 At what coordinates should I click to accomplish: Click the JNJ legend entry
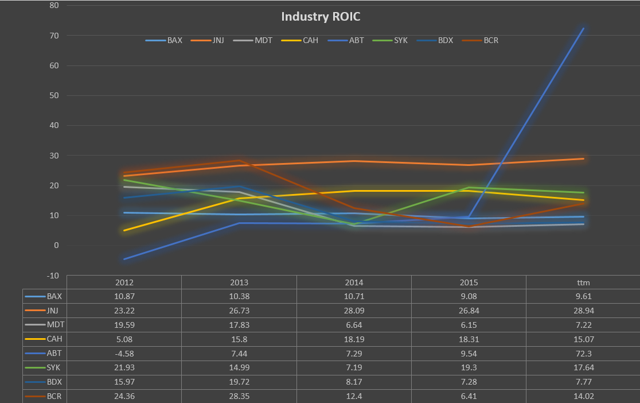[207, 40]
